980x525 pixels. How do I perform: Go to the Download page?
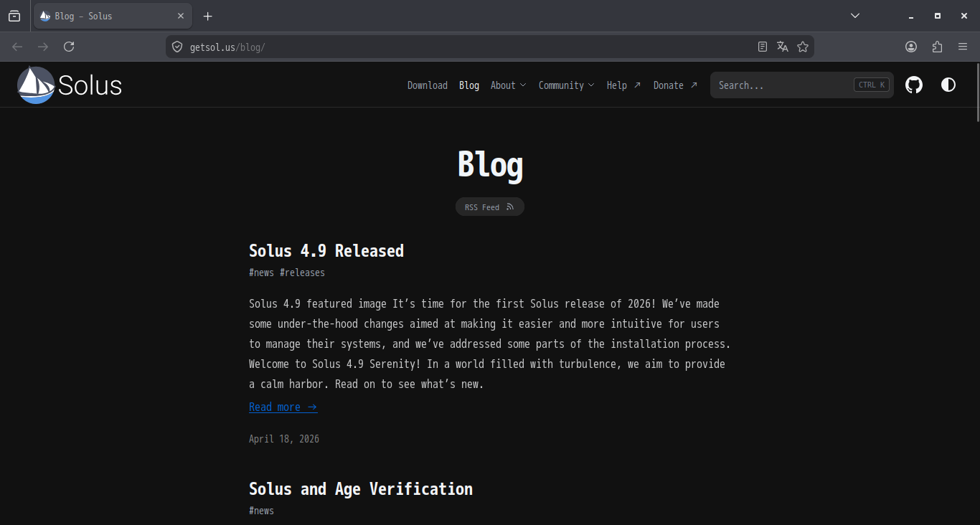428,85
